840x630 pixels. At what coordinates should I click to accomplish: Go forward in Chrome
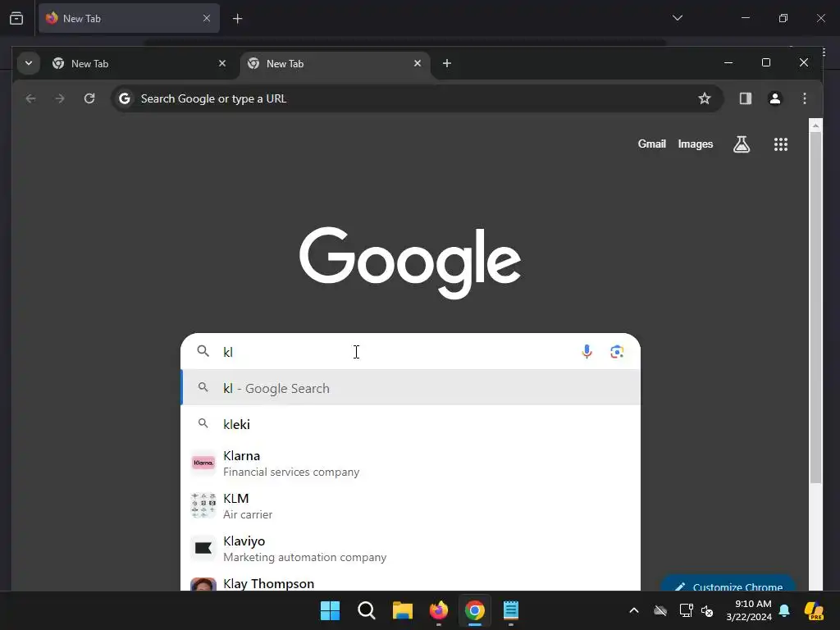point(60,98)
